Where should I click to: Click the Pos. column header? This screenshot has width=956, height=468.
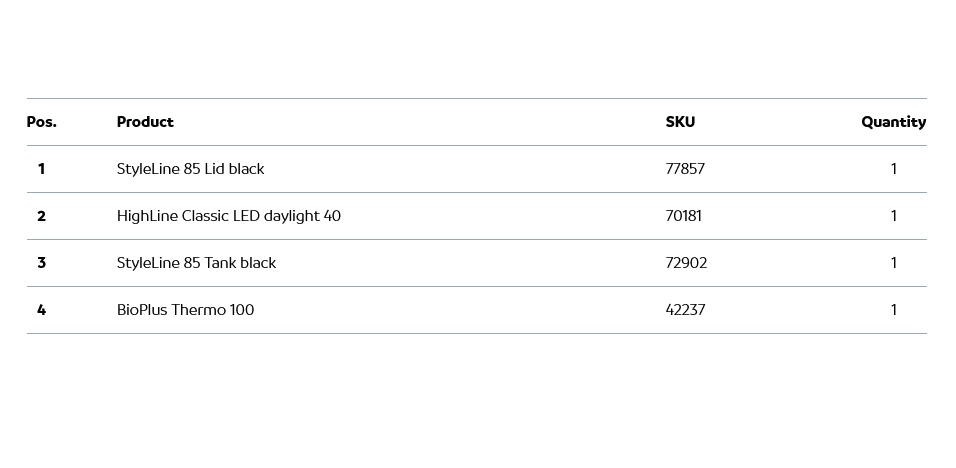(x=41, y=122)
